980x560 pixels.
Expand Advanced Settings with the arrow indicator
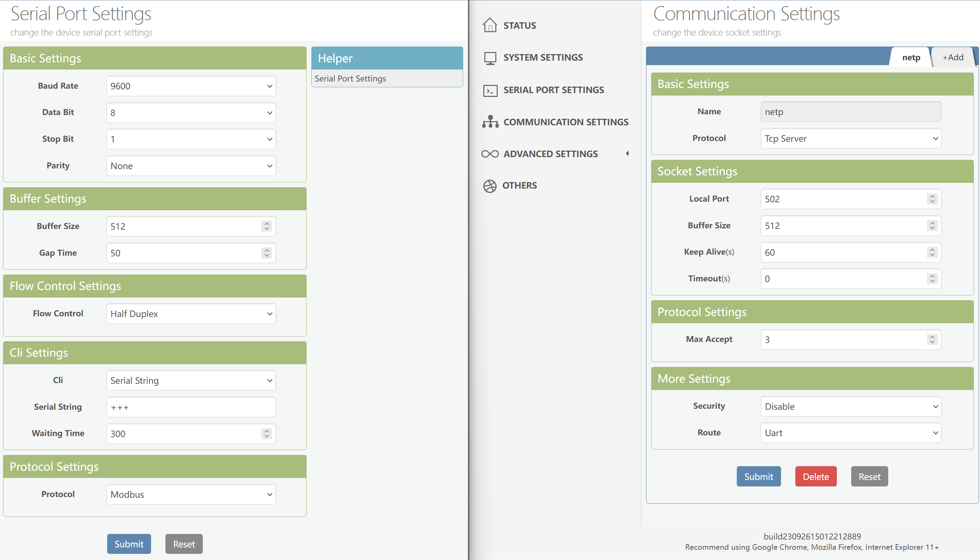click(x=627, y=153)
